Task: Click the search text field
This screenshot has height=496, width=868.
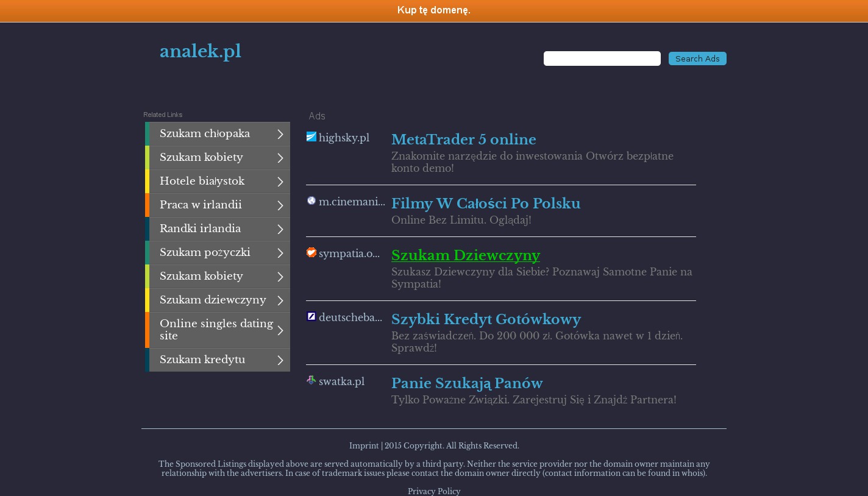Action: (x=602, y=58)
